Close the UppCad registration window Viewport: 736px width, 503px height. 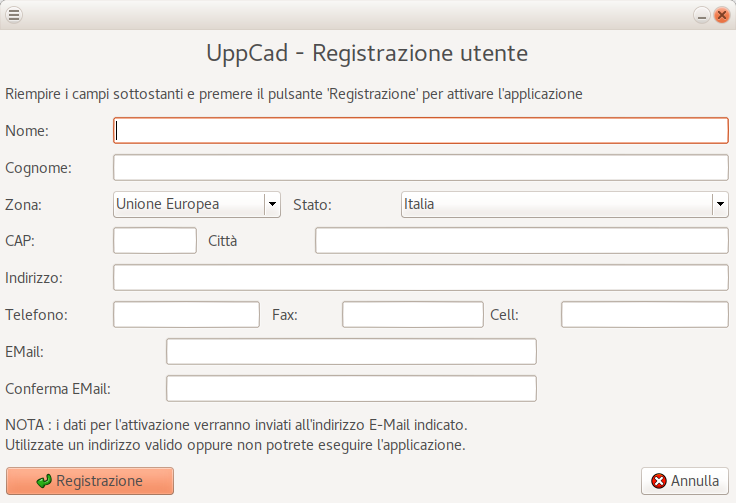[721, 15]
